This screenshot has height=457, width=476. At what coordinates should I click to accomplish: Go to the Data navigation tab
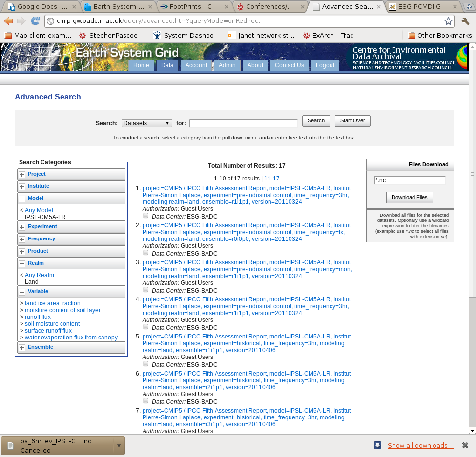pos(167,65)
